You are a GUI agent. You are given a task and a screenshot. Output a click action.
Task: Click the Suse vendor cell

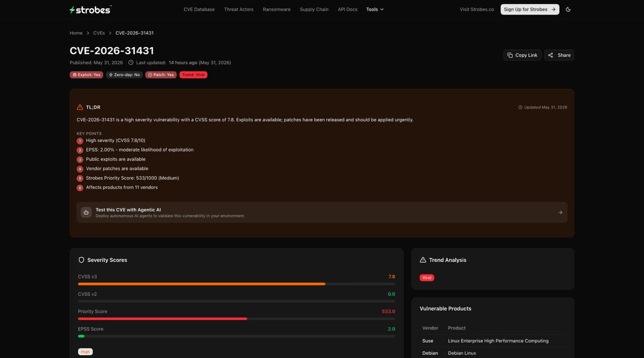point(428,341)
